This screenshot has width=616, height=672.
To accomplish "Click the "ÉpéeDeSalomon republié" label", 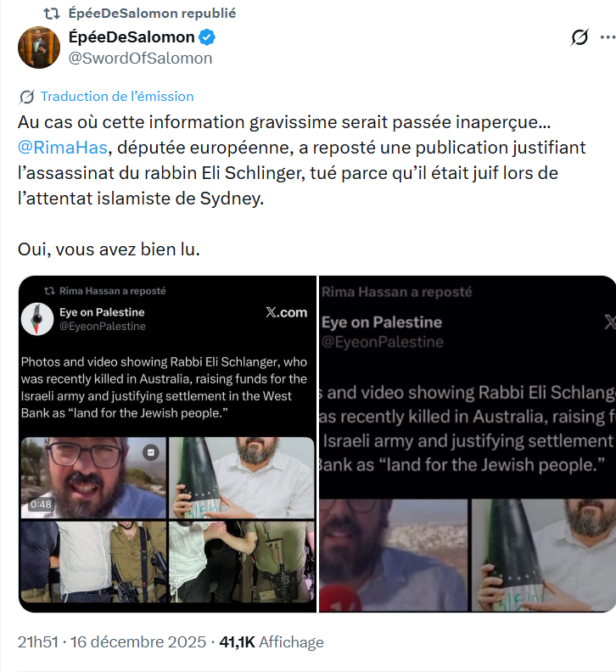I will 153,13.
